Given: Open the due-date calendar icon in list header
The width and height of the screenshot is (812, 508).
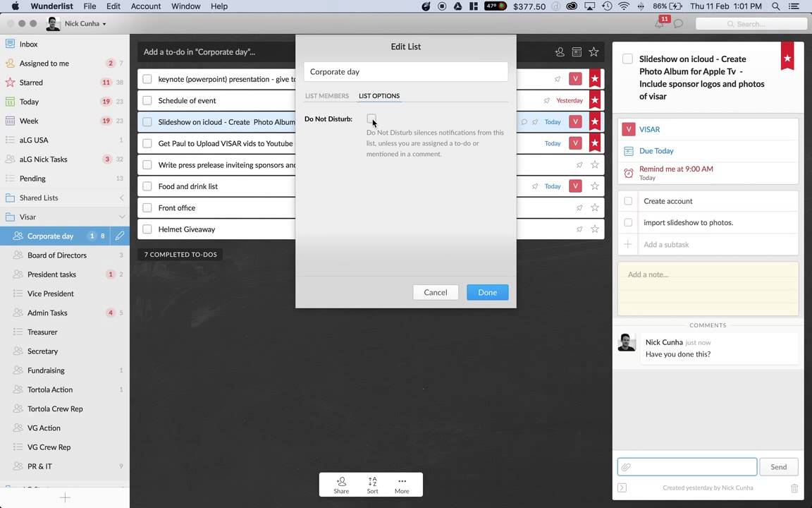Looking at the screenshot, I should click(x=577, y=52).
